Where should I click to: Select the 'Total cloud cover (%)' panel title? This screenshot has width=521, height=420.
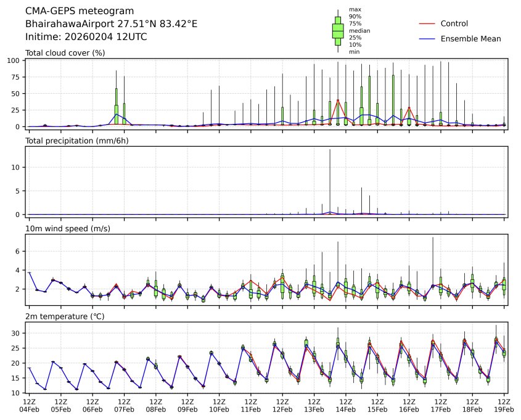tap(65, 53)
